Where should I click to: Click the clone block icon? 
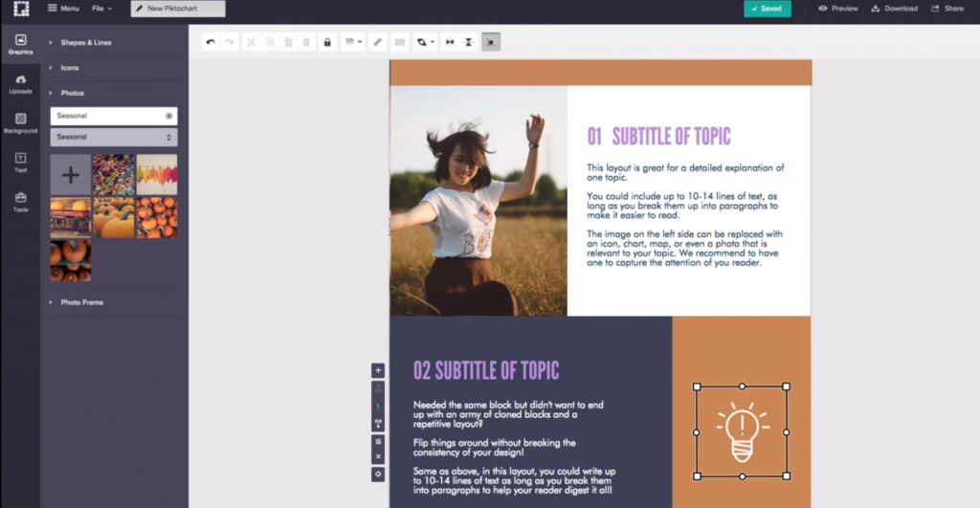coord(378,442)
